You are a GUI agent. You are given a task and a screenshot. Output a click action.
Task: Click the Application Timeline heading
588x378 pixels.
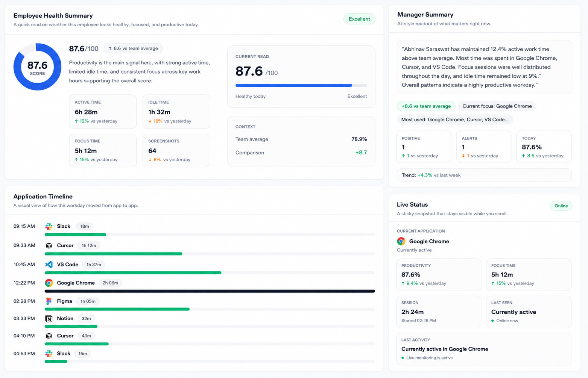coord(43,197)
